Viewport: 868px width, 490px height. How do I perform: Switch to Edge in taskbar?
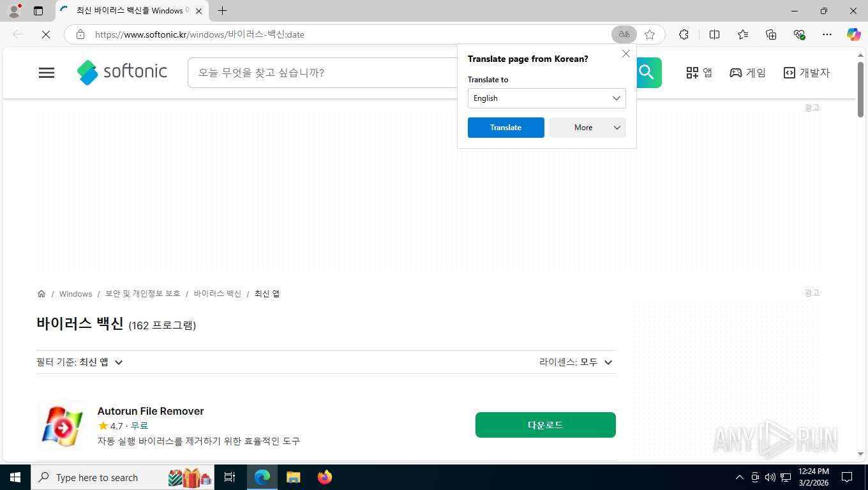[x=262, y=477]
